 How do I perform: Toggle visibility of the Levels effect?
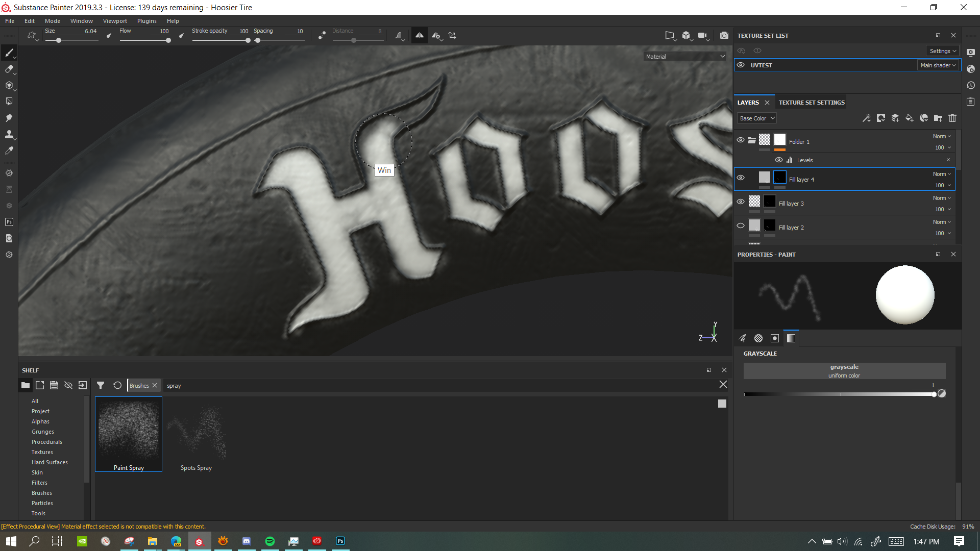779,160
